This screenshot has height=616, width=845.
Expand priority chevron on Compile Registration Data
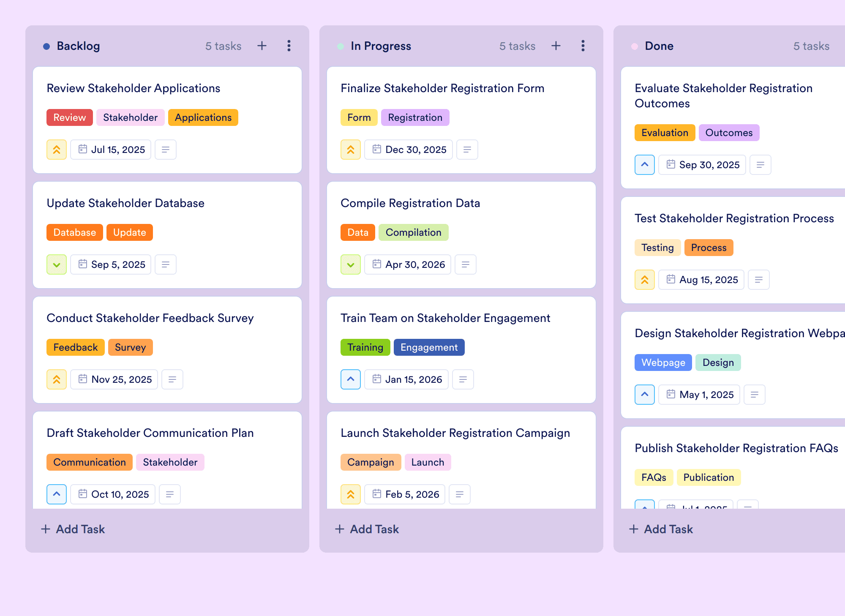point(351,264)
